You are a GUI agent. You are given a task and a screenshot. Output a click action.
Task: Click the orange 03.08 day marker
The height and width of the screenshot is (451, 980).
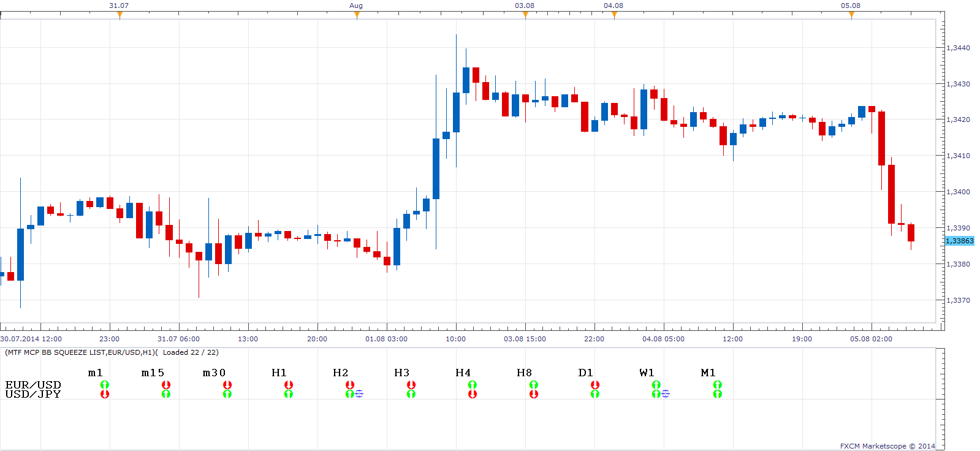pos(525,15)
